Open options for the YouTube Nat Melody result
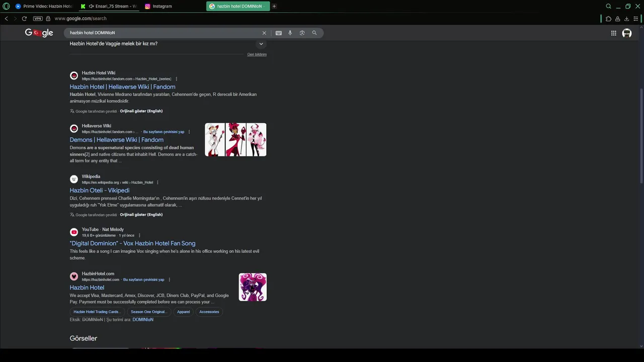The image size is (644, 362). point(139,235)
